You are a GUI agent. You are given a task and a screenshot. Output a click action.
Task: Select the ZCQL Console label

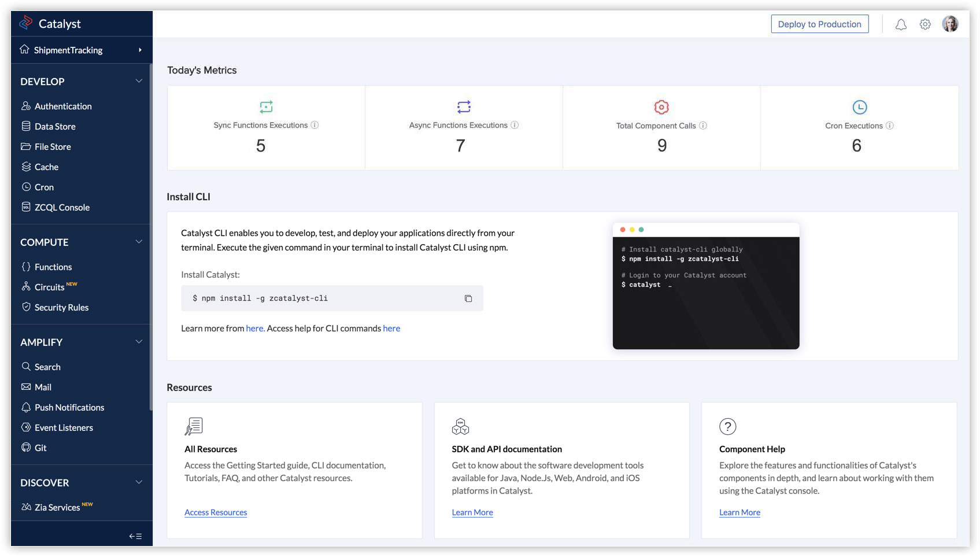(x=62, y=208)
